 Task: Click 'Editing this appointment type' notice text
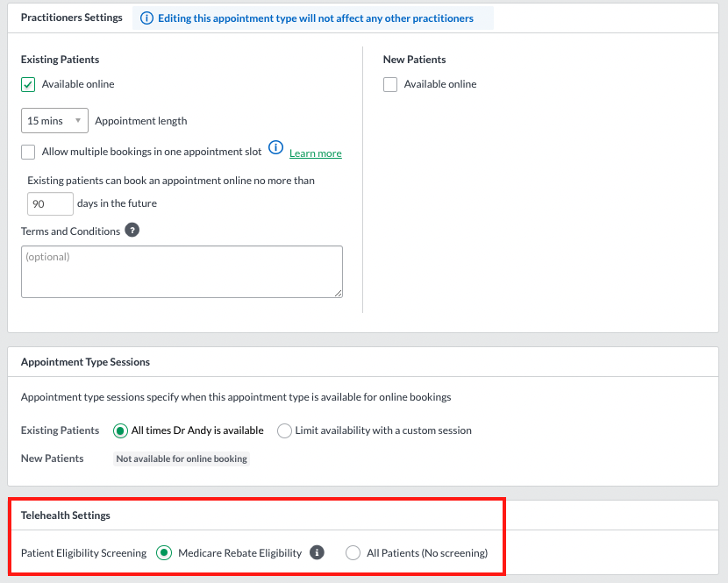point(316,18)
